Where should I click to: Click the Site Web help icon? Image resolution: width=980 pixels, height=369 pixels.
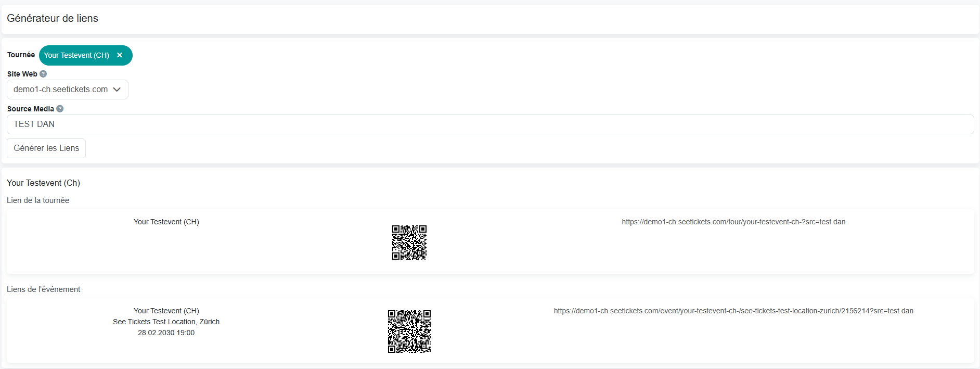43,74
